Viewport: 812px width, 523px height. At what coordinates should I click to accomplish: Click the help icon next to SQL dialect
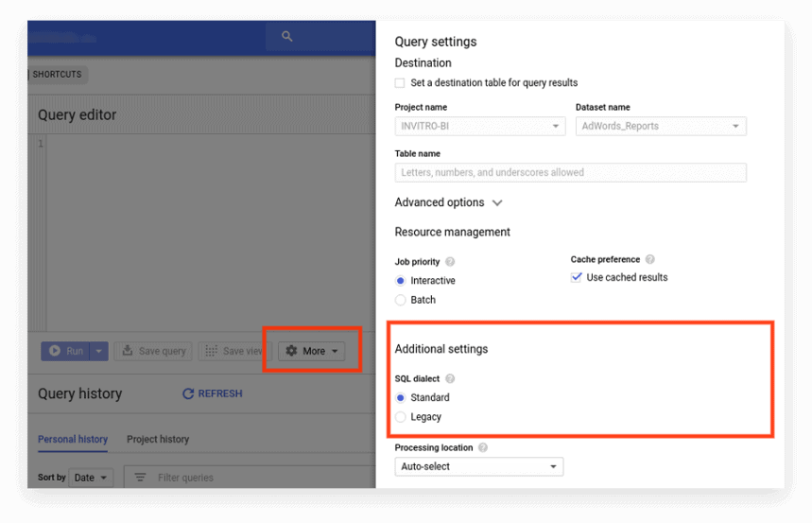pos(450,378)
